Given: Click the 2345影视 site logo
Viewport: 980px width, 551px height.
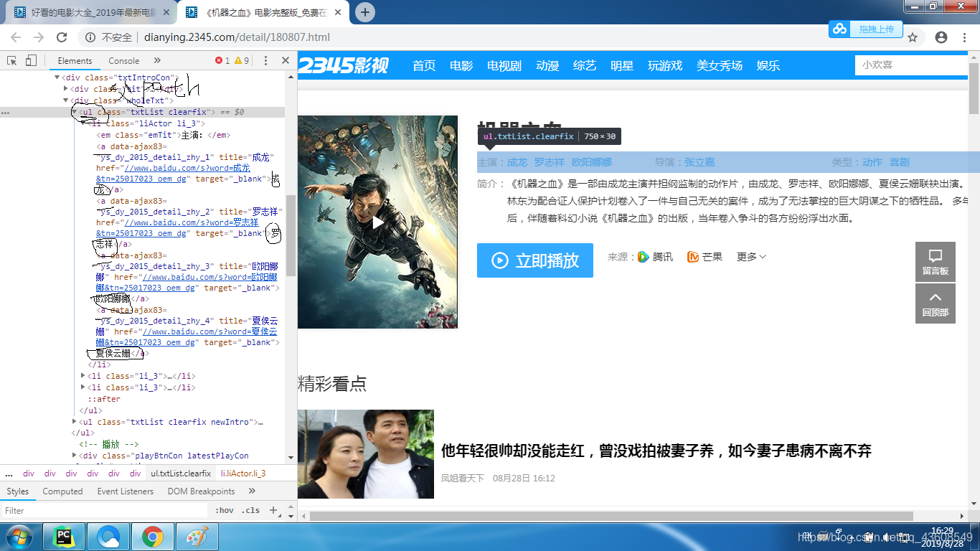Looking at the screenshot, I should 343,65.
